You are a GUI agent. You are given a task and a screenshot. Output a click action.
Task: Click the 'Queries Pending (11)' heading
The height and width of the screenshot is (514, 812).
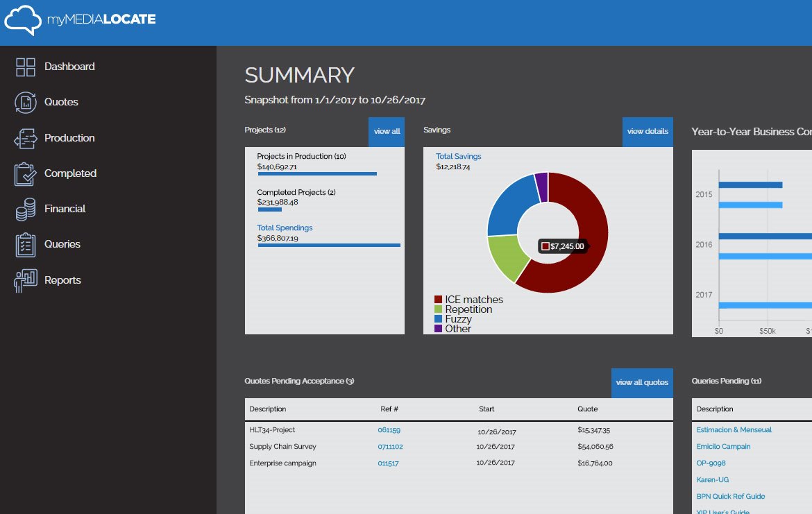tap(727, 381)
